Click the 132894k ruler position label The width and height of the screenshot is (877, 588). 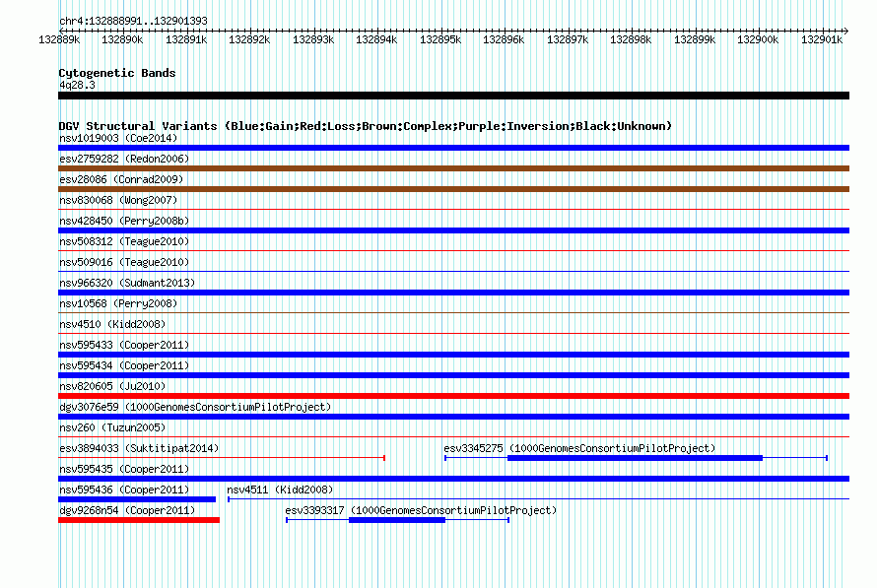pyautogui.click(x=376, y=39)
